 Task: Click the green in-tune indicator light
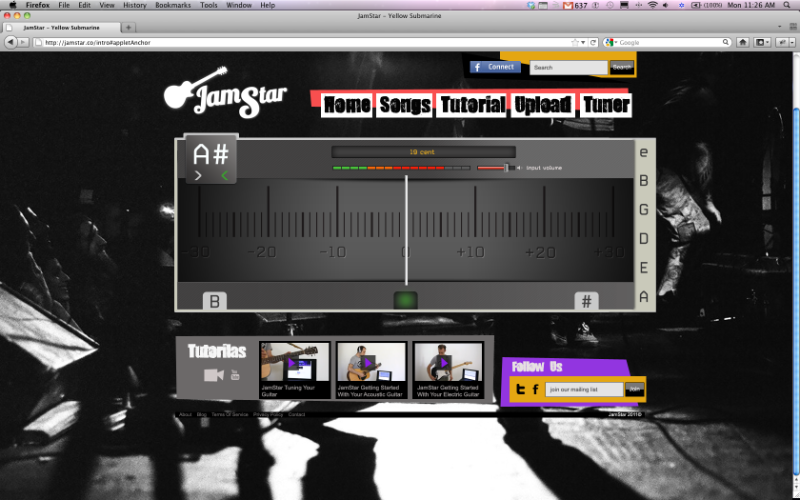(x=406, y=301)
